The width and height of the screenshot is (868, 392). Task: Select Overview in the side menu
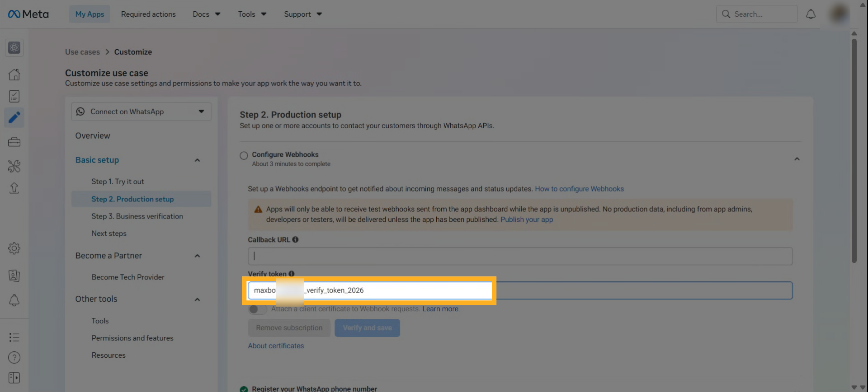point(93,135)
